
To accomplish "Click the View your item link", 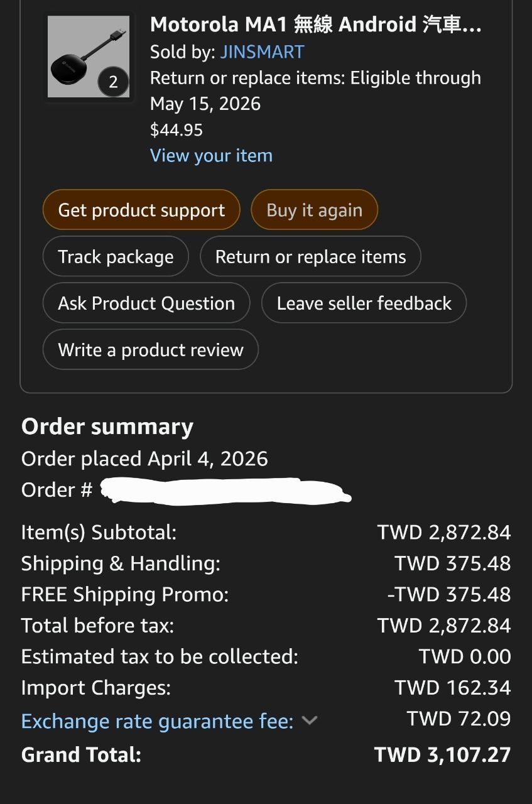I will tap(211, 156).
